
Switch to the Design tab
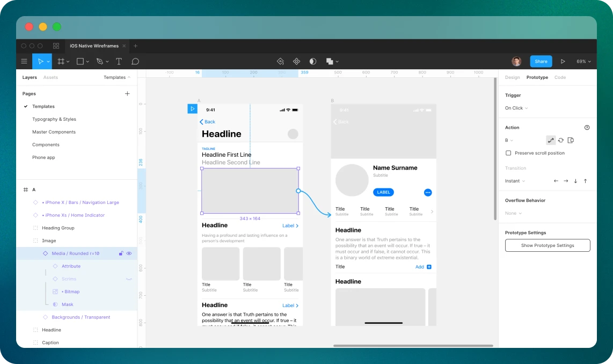click(512, 77)
